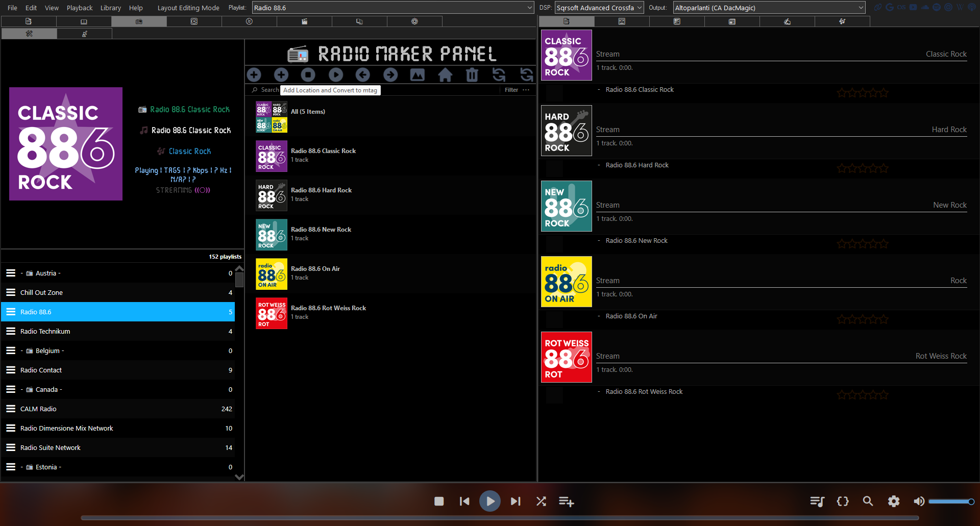The width and height of the screenshot is (980, 526).
Task: Open the Playback menu
Action: pyautogui.click(x=80, y=8)
